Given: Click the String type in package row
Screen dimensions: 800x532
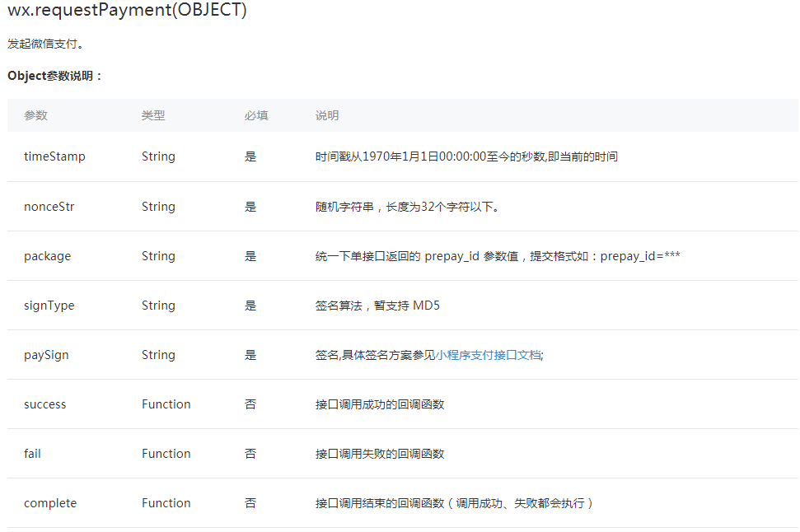Looking at the screenshot, I should click(x=158, y=256).
